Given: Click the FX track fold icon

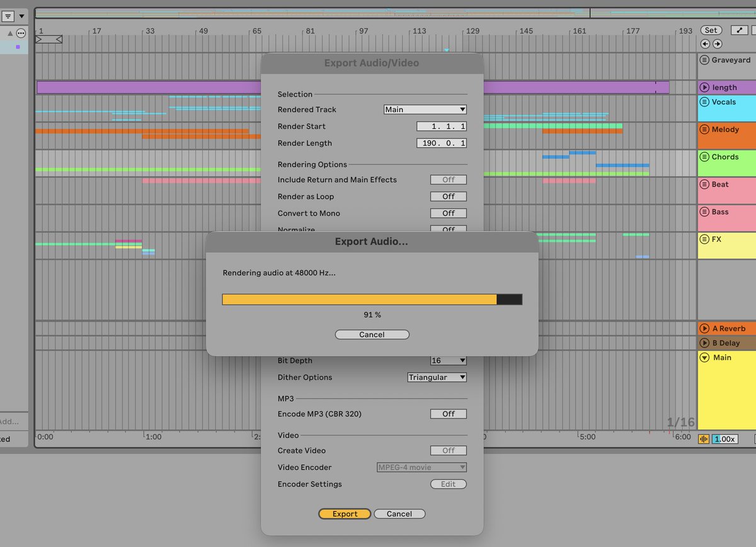Looking at the screenshot, I should [704, 239].
